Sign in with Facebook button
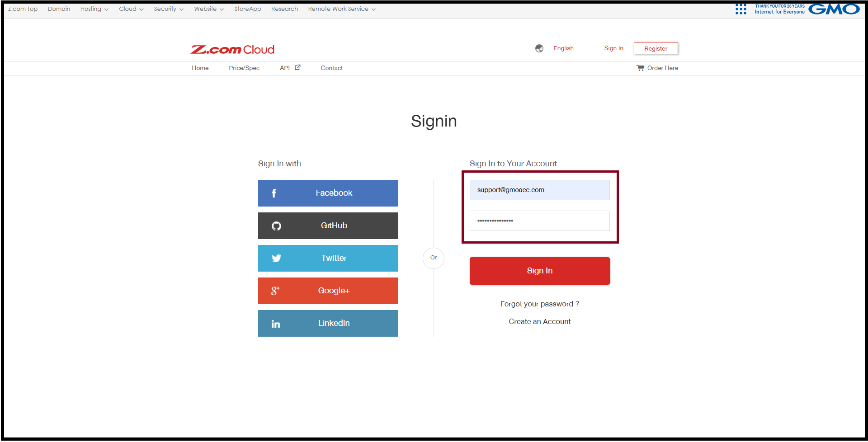The image size is (868, 442). point(328,193)
